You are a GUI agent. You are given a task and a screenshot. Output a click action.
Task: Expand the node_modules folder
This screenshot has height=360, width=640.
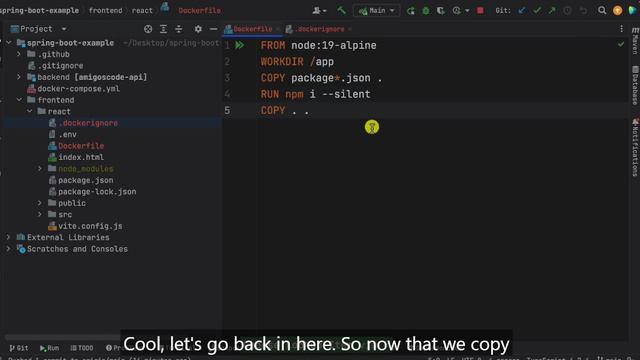tap(40, 169)
